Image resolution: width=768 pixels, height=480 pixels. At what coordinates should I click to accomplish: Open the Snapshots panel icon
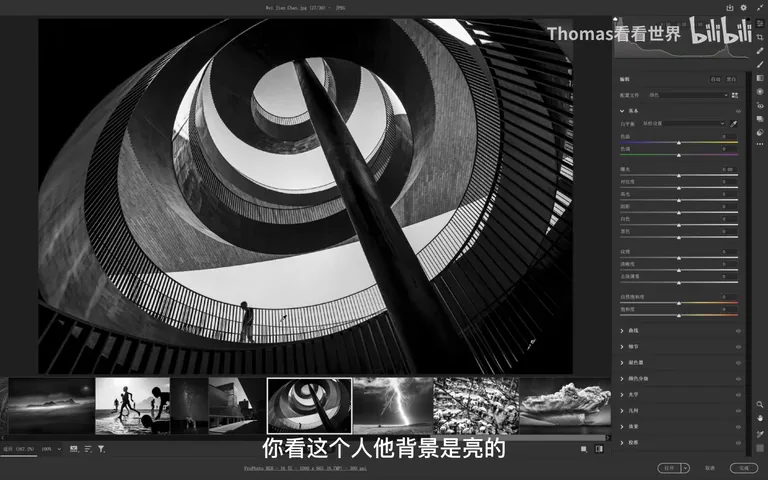760,119
